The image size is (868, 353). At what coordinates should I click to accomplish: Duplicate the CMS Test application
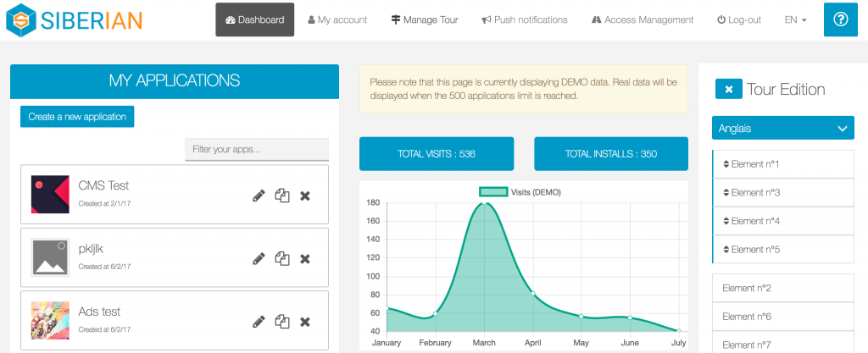pyautogui.click(x=282, y=196)
